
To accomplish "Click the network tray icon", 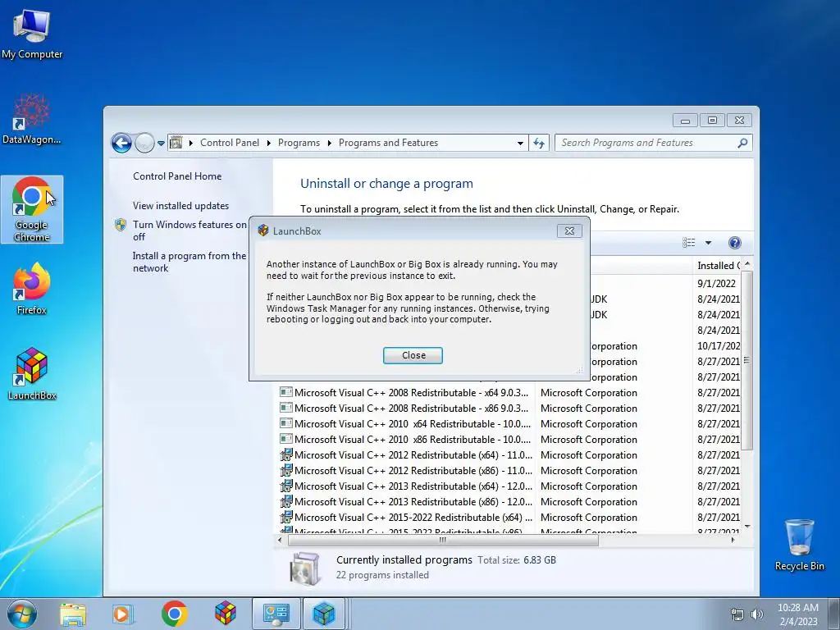I will tap(737, 614).
